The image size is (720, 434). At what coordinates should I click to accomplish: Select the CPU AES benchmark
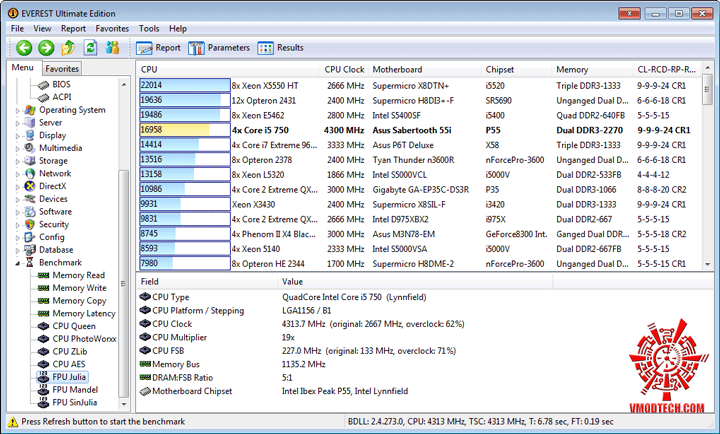(69, 364)
